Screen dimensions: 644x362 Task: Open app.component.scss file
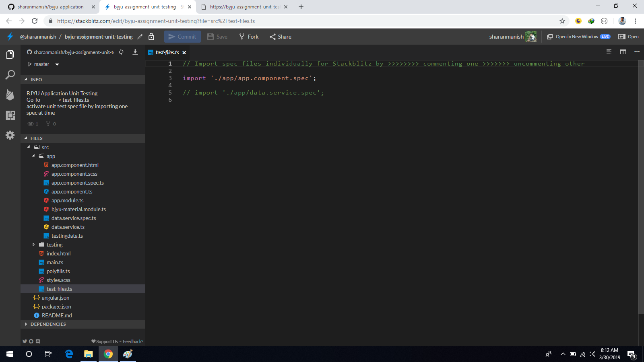tap(74, 174)
